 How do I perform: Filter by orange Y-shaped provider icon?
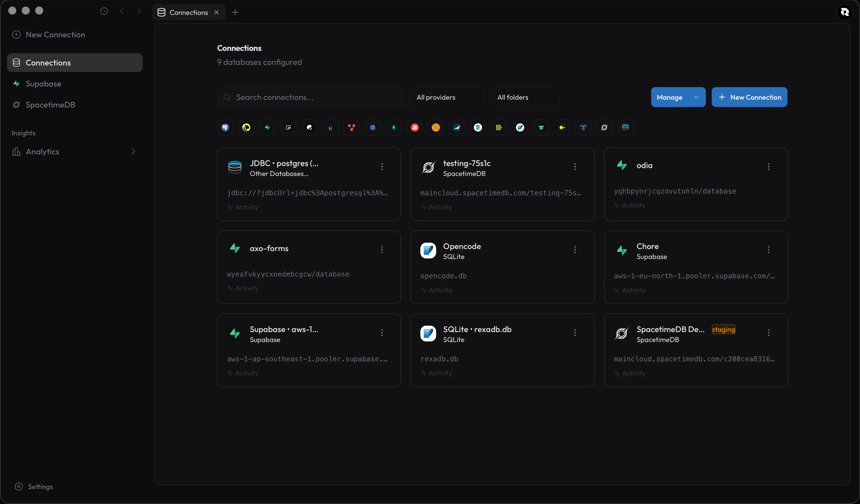coord(352,127)
